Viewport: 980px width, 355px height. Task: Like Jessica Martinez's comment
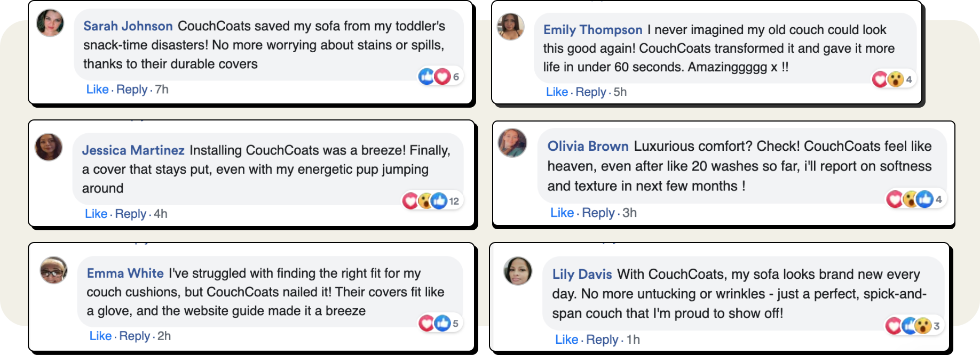pyautogui.click(x=96, y=214)
